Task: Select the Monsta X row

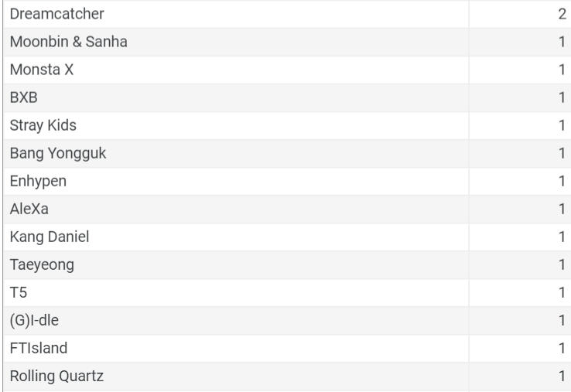Action: tap(287, 70)
